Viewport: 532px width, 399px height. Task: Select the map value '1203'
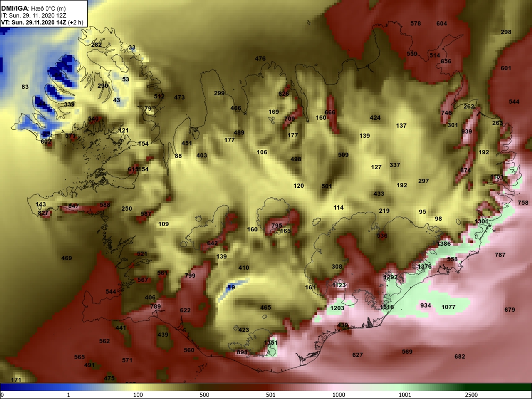pos(337,308)
